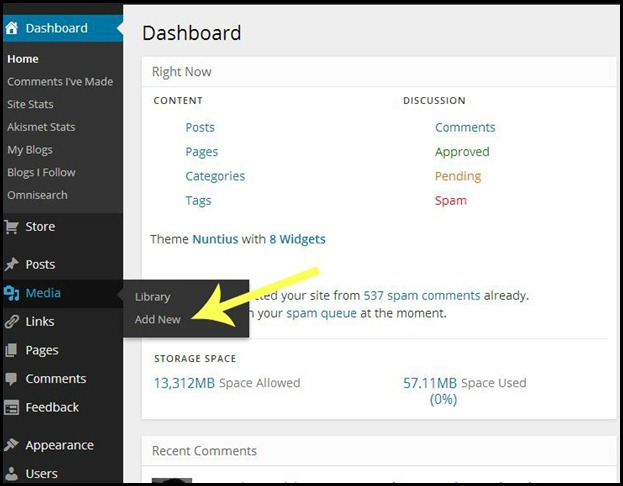This screenshot has width=623, height=486.
Task: Click the Pages stacked sheets icon
Action: click(12, 350)
